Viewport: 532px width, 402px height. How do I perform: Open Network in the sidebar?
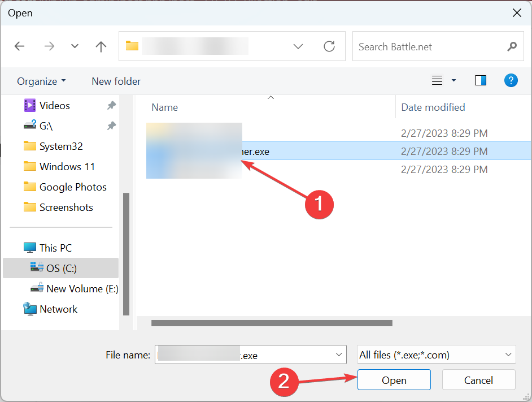58,309
